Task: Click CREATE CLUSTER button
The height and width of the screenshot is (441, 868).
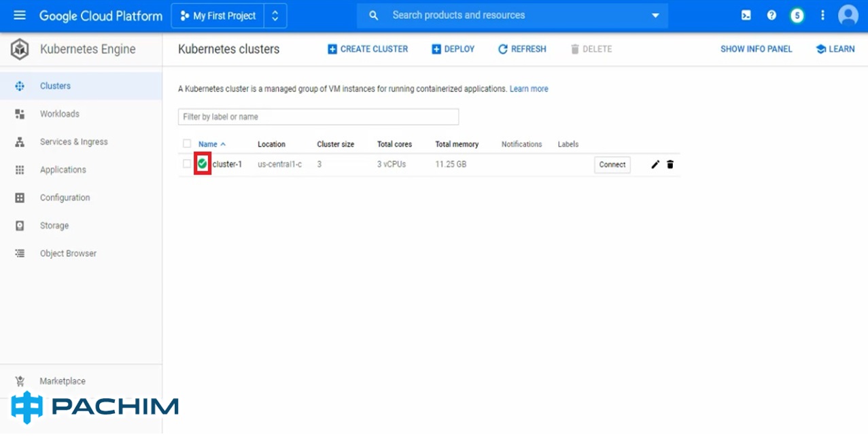Action: tap(368, 49)
